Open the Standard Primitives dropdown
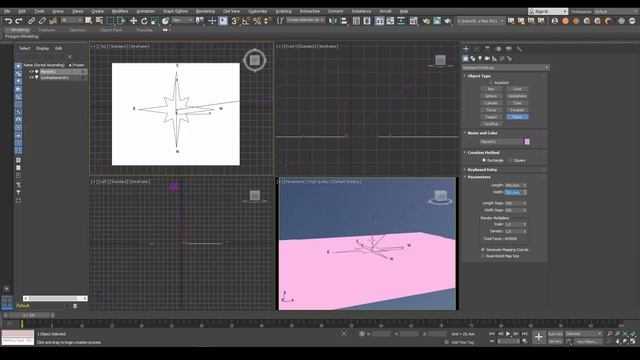Viewport: 640px width, 360px height. click(x=505, y=68)
